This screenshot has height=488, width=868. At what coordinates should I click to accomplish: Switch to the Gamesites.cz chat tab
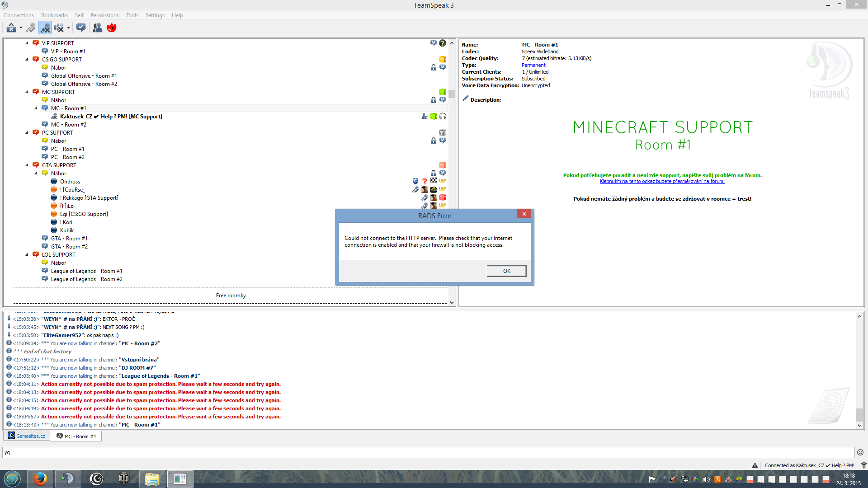(27, 436)
